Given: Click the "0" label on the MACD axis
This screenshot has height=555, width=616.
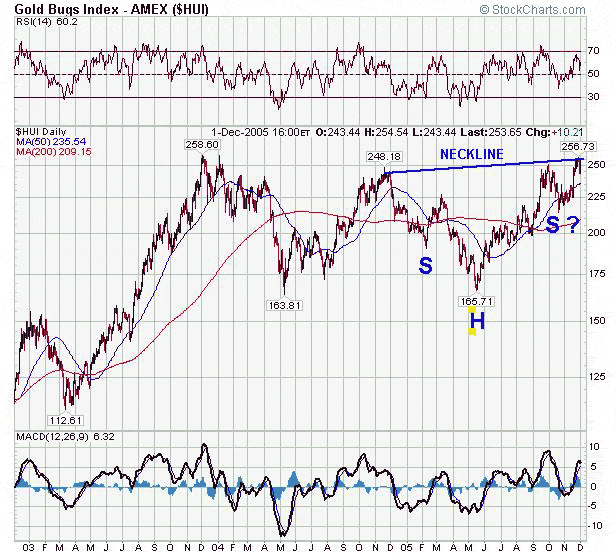Looking at the screenshot, I should click(593, 486).
